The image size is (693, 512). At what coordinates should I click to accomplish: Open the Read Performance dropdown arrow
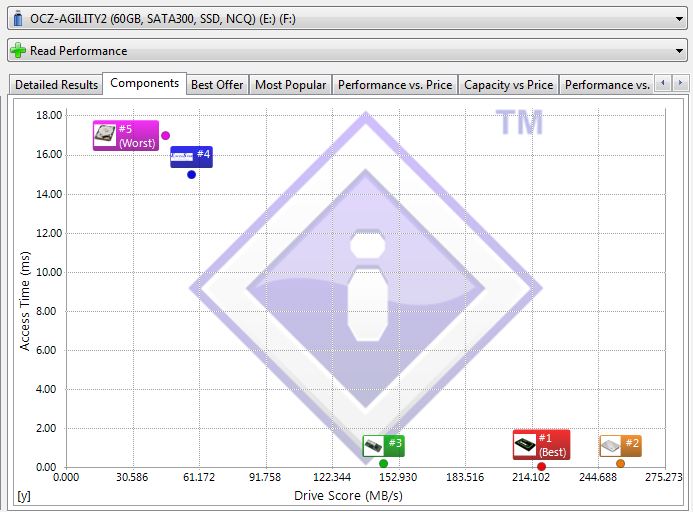tap(679, 51)
